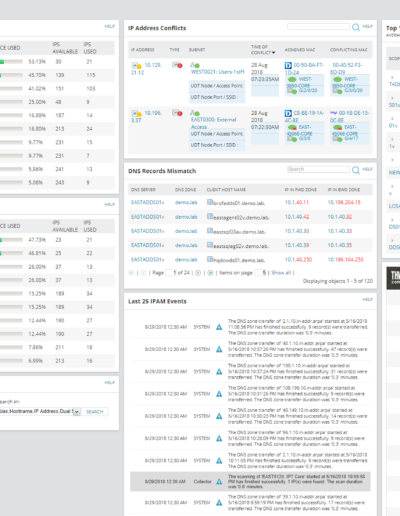
Task: Click the subnet icon above WEST0021: Users-1stFl
Action: coord(195,65)
